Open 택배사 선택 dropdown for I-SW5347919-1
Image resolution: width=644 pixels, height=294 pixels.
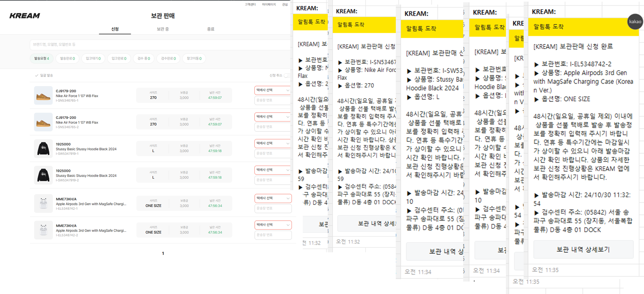coord(273,143)
